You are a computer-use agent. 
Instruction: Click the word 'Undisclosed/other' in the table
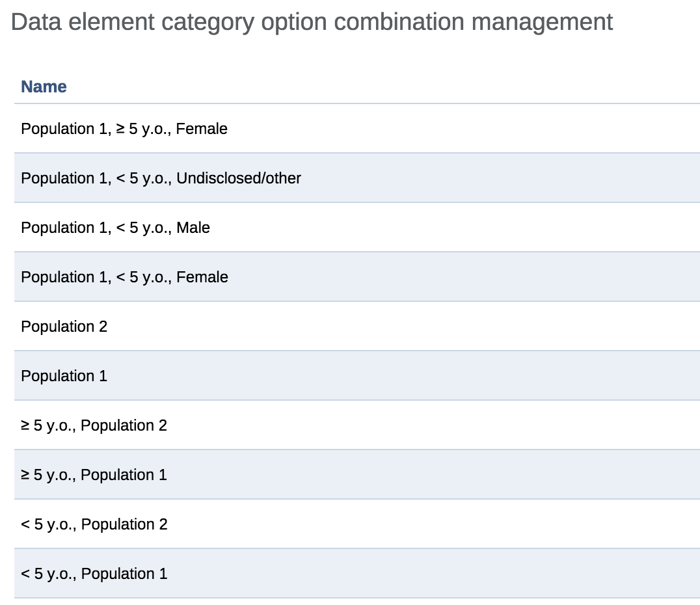pos(239,178)
